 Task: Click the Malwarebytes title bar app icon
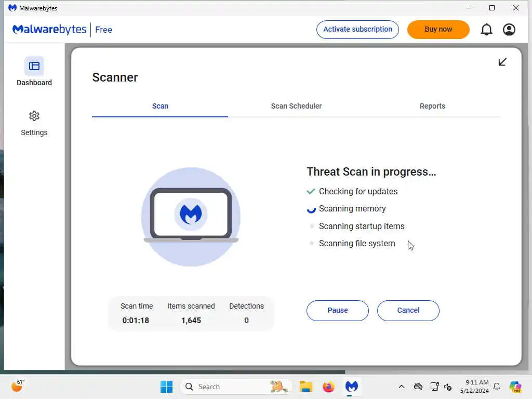[12, 8]
